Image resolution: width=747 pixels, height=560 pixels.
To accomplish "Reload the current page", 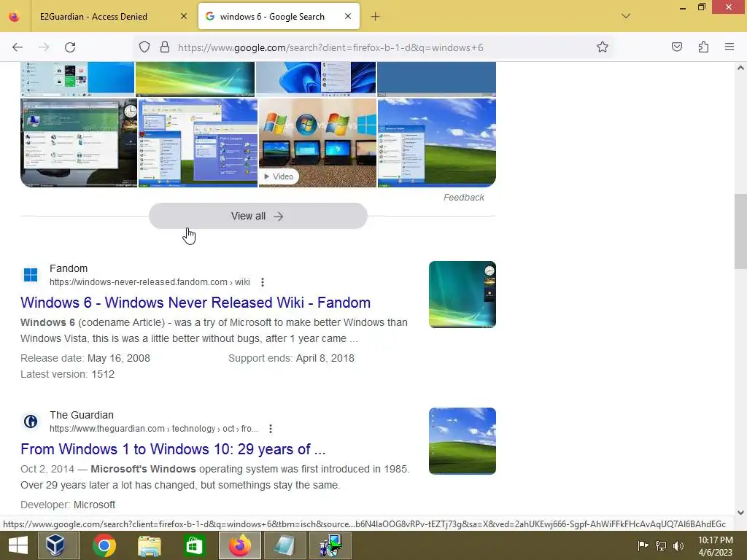I will tap(70, 47).
